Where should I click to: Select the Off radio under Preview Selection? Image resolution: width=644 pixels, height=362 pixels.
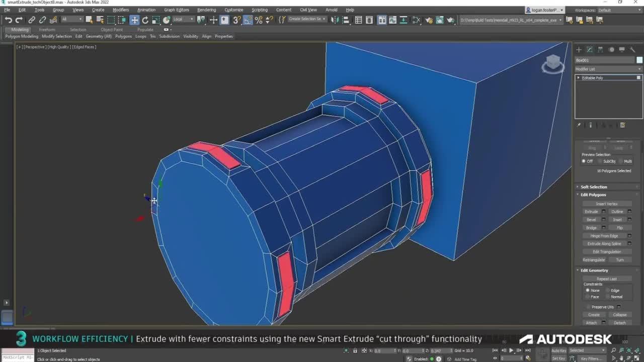pos(585,161)
